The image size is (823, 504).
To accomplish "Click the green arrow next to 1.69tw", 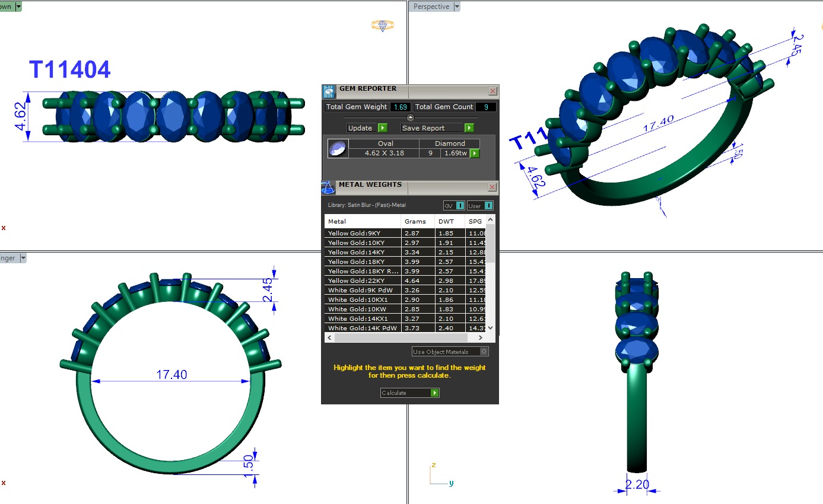I will click(x=474, y=154).
